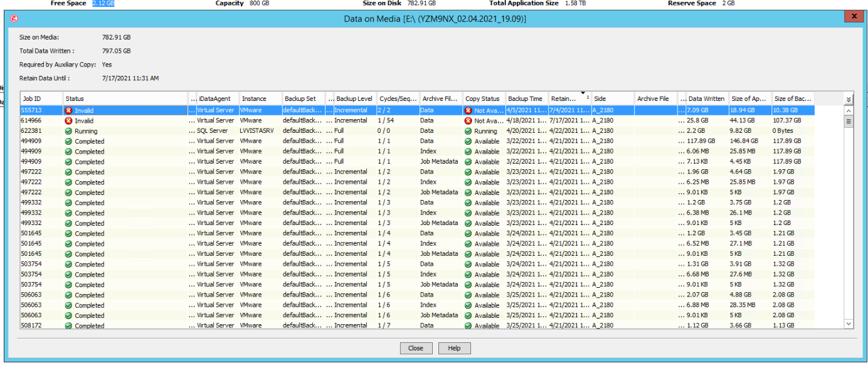Image resolution: width=868 pixels, height=368 pixels.
Task: Click Available copy status icon of 506063 Data row
Action: (468, 295)
